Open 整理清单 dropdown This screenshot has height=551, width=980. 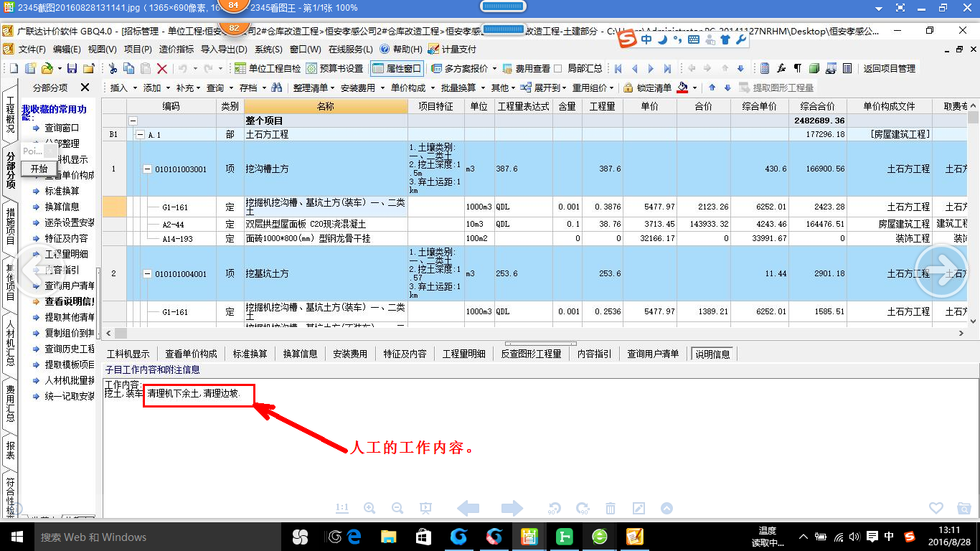point(314,88)
